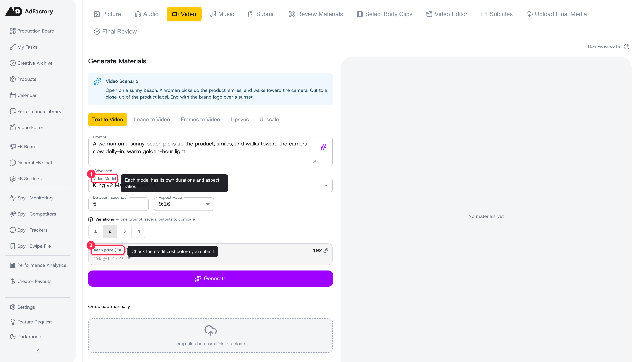This screenshot has width=644, height=362.
Task: Click the "No materials yet" text
Action: tap(486, 216)
